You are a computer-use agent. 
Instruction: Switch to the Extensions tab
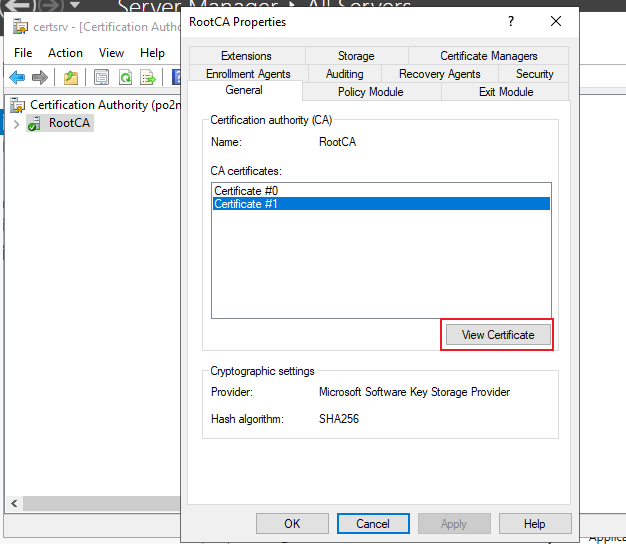pyautogui.click(x=246, y=56)
